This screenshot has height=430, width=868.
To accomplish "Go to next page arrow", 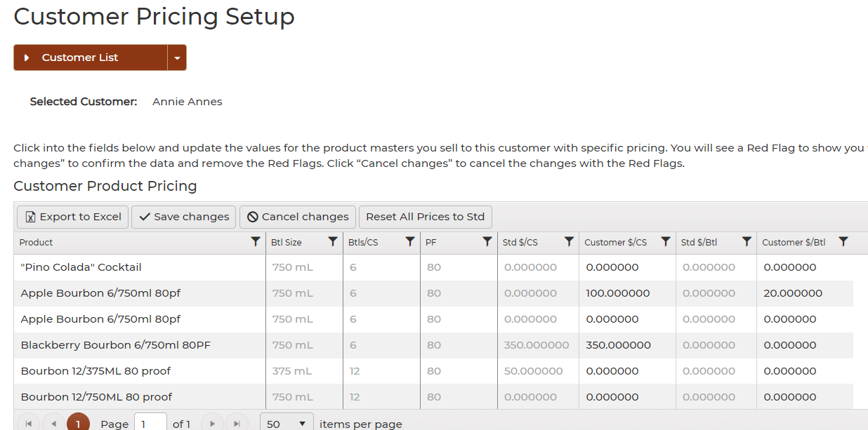I will (x=212, y=423).
